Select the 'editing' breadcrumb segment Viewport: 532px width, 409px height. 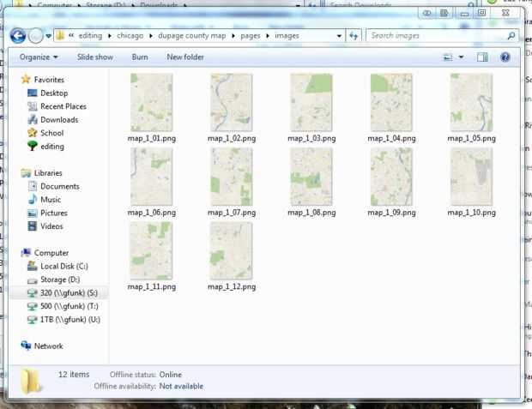[90, 36]
